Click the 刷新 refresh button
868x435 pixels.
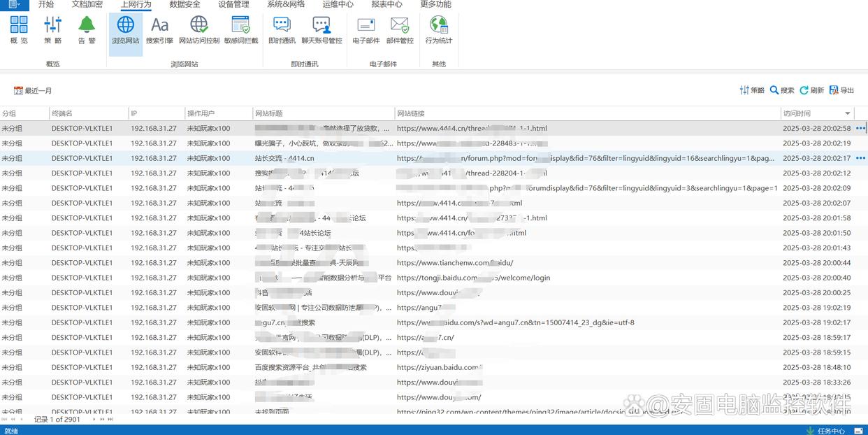click(x=811, y=90)
